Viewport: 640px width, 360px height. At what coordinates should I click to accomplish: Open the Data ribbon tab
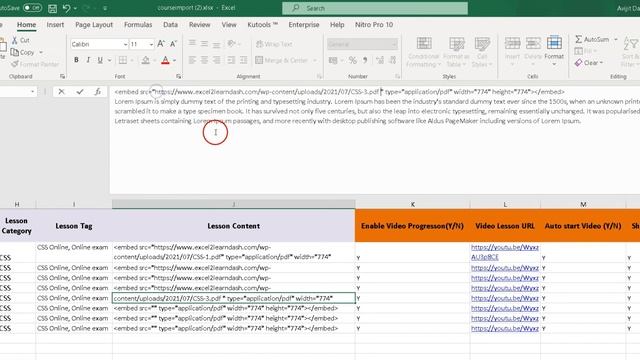pos(170,25)
